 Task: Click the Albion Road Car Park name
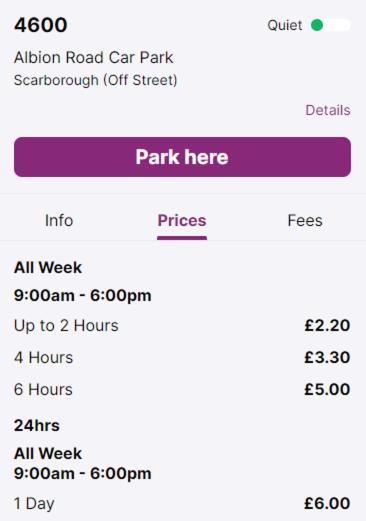pyautogui.click(x=94, y=57)
